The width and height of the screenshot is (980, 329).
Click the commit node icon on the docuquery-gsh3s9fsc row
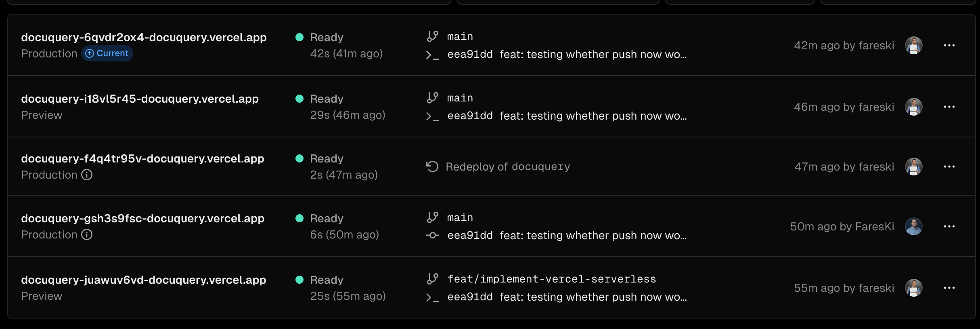coord(432,235)
